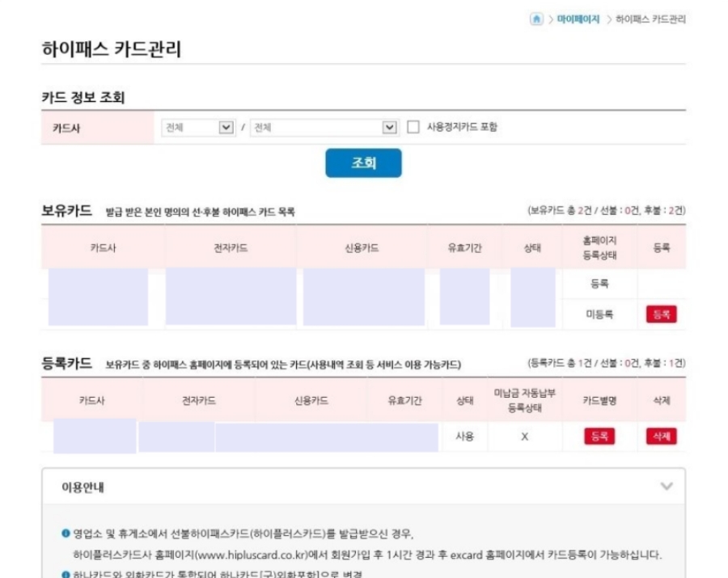Viewport: 728px width, 578px height.
Task: Click 카드별명 column header
Action: click(599, 400)
